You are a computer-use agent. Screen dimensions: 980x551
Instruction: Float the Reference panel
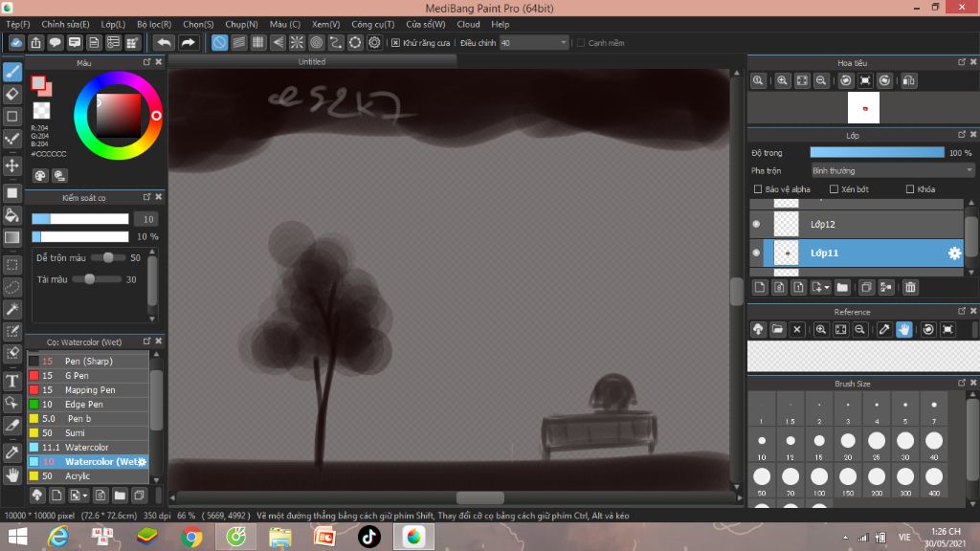(x=962, y=311)
